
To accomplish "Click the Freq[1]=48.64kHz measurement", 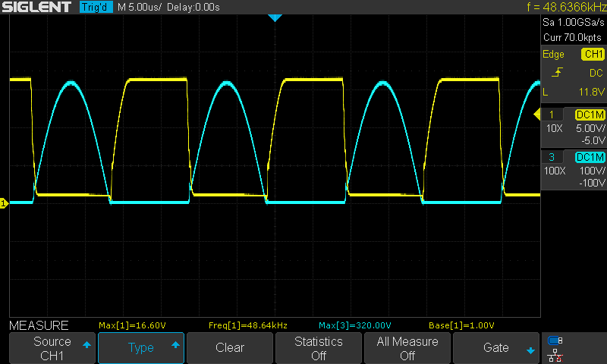I will point(248,325).
